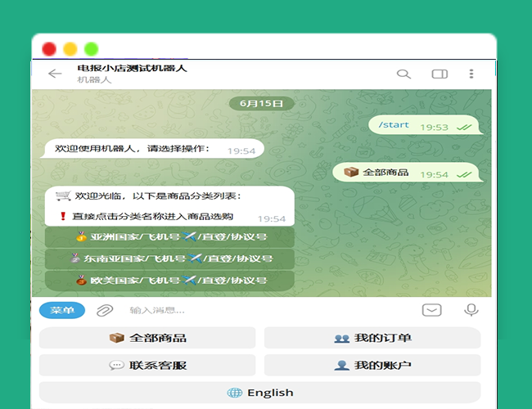The image size is (532, 409).
Task: Open the three-dot more options menu
Action: [471, 74]
